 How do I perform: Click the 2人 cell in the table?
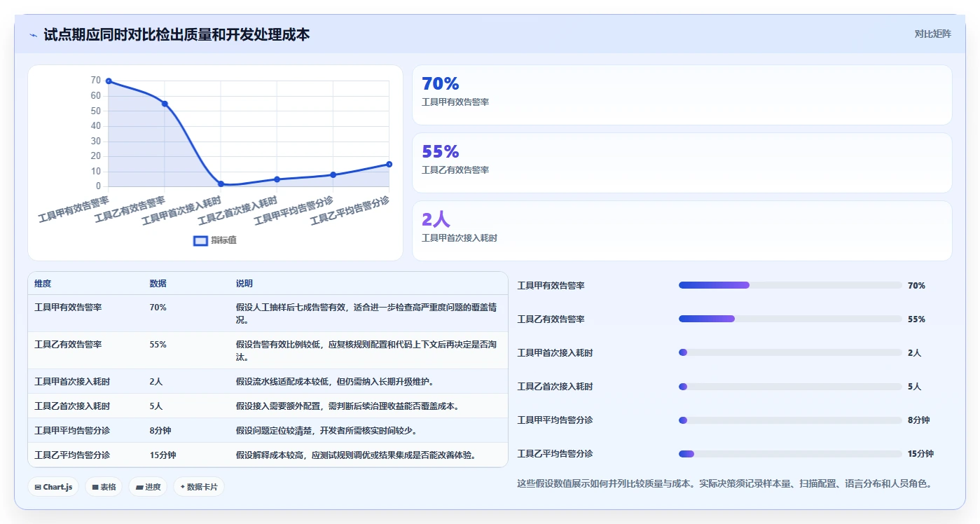click(x=156, y=382)
